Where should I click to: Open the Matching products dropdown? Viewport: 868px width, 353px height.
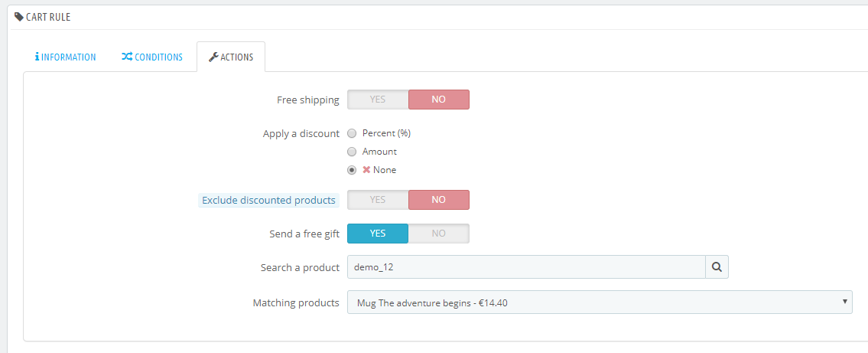point(600,302)
